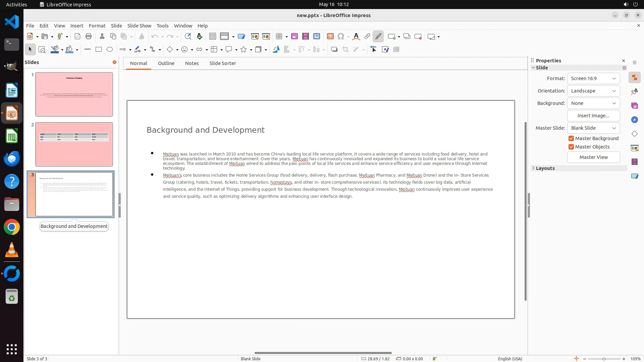Click the zoom slider in status bar
Screen dimensions: 644x362
pyautogui.click(x=604, y=359)
